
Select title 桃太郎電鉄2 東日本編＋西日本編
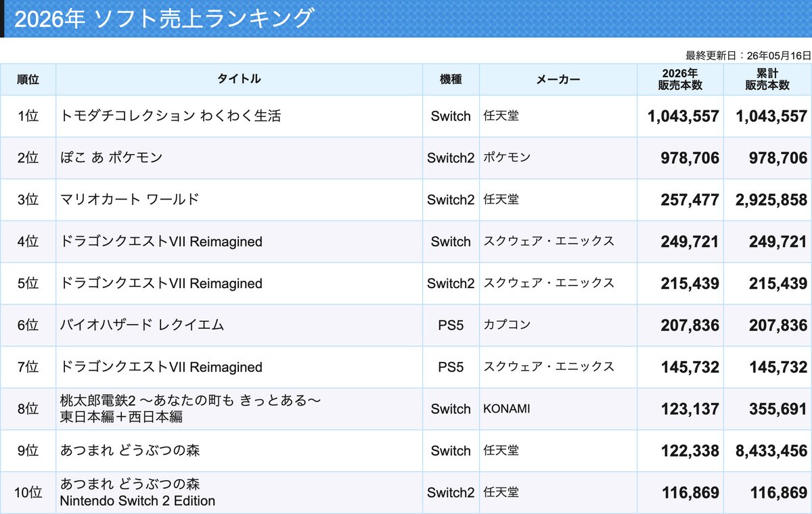(x=190, y=409)
